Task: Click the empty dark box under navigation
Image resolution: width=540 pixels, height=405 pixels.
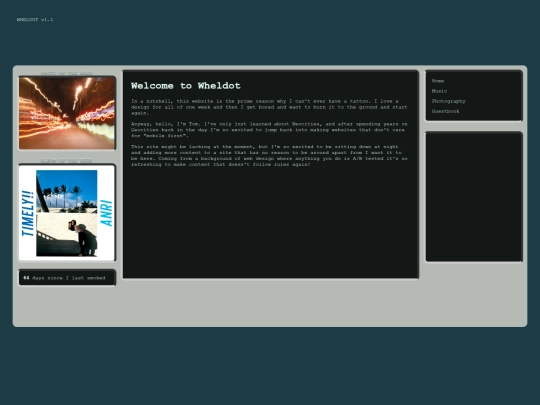Action: pos(474,197)
